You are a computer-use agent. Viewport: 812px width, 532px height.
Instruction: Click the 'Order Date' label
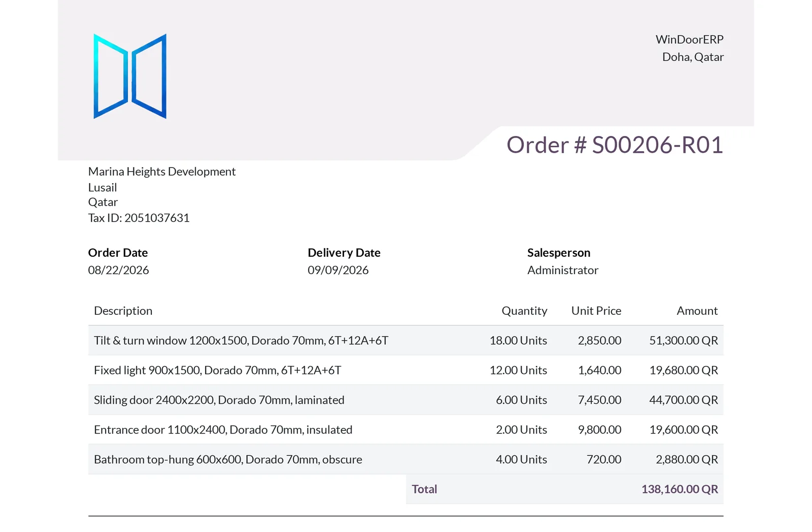click(x=118, y=253)
